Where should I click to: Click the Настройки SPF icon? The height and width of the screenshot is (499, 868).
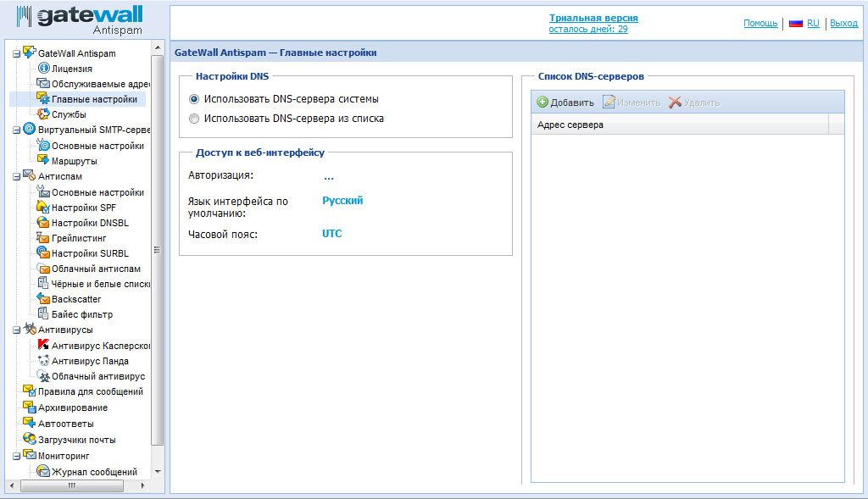click(43, 207)
